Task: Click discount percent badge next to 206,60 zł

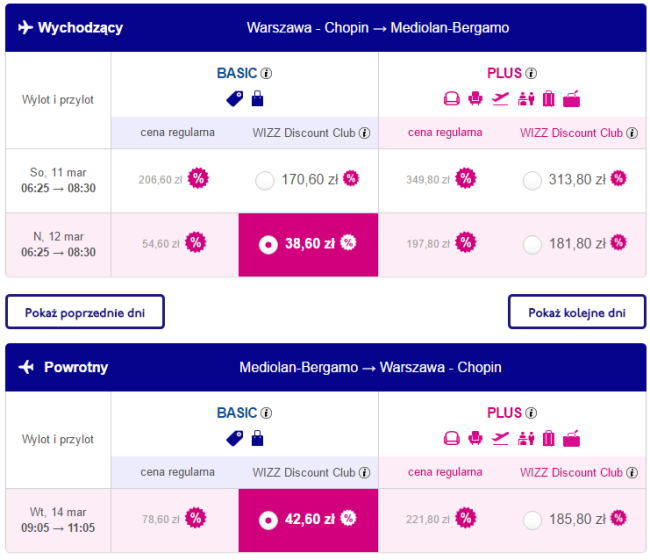Action: pos(198,179)
